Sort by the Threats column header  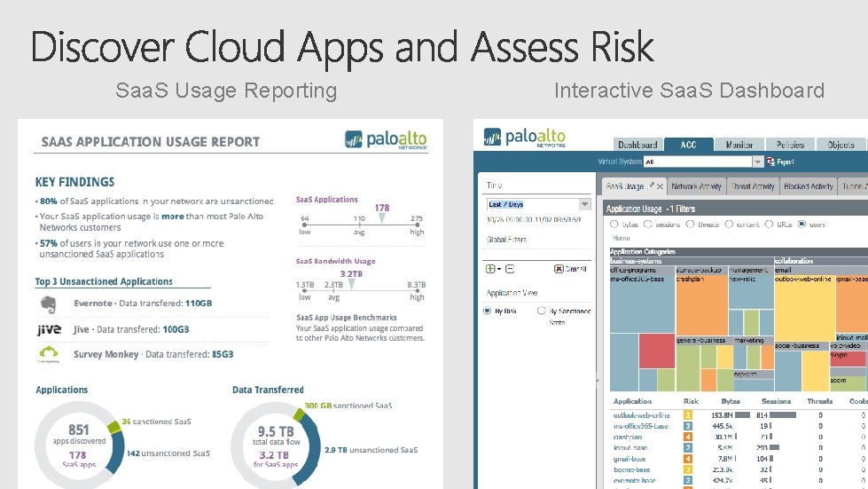(819, 401)
